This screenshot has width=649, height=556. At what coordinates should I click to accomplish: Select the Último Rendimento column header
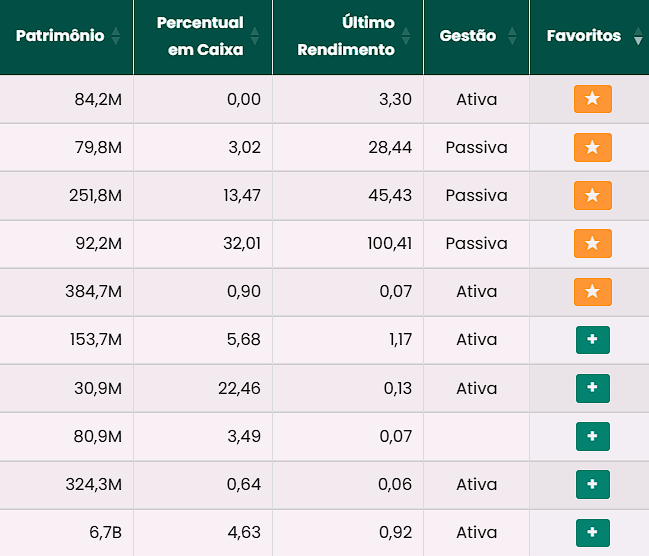coord(346,36)
